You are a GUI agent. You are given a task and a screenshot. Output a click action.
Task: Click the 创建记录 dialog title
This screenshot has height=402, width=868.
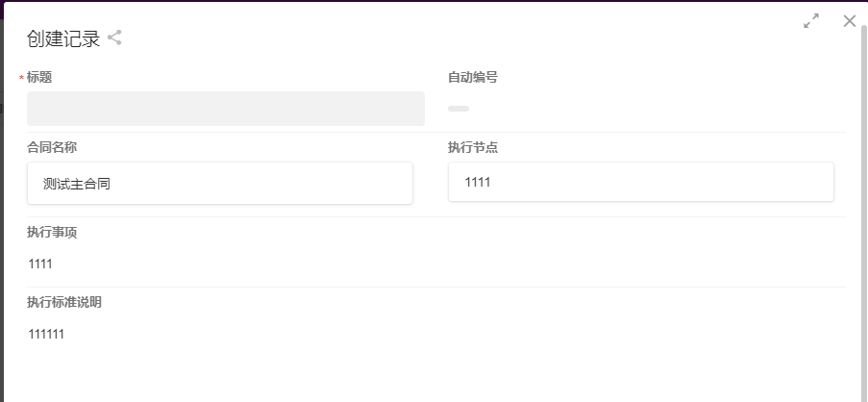pos(63,38)
